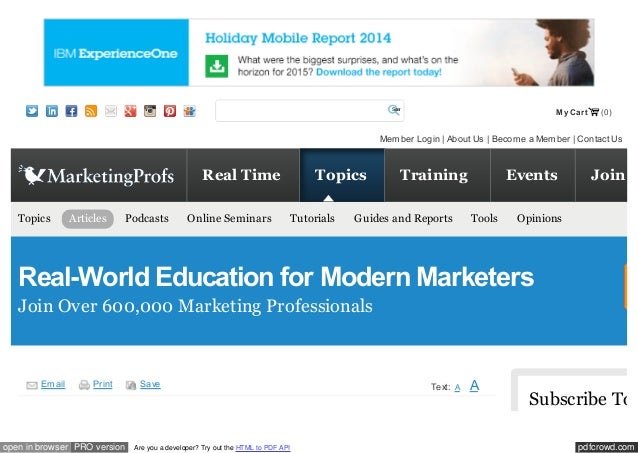Select Guides and Reports in sub-navigation
This screenshot has height=453, width=638.
pos(403,219)
